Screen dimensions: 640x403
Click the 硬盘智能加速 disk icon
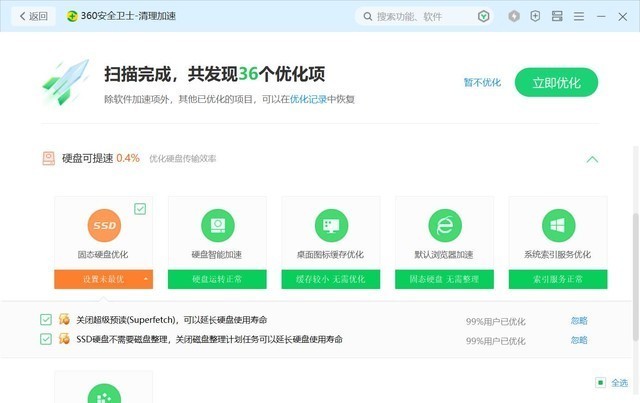(x=218, y=225)
